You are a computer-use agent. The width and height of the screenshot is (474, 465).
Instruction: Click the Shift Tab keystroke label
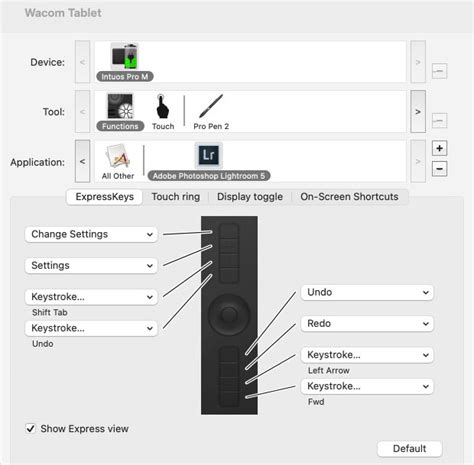pos(50,312)
